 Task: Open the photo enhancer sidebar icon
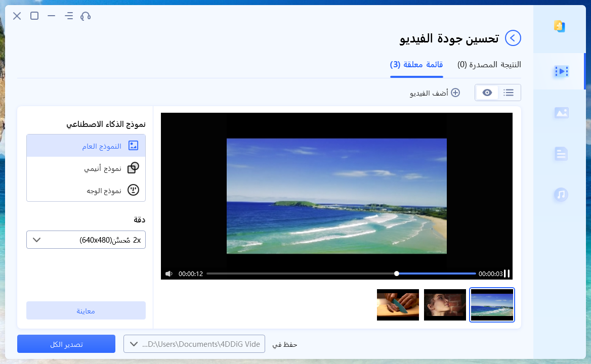coord(561,113)
